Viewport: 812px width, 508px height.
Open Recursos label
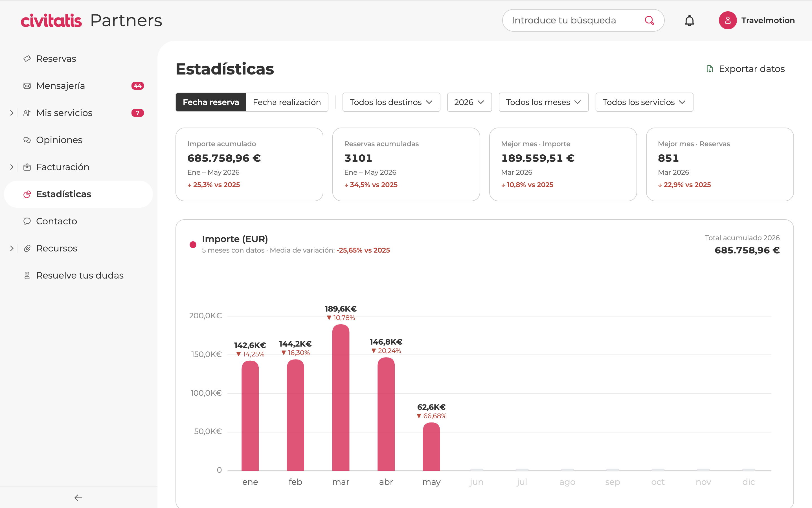tap(57, 249)
